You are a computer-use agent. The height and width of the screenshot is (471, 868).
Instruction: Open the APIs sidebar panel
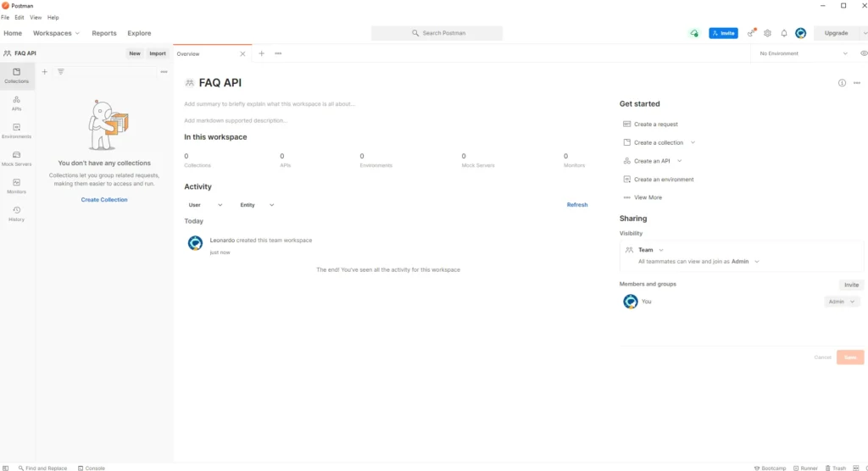pyautogui.click(x=17, y=103)
